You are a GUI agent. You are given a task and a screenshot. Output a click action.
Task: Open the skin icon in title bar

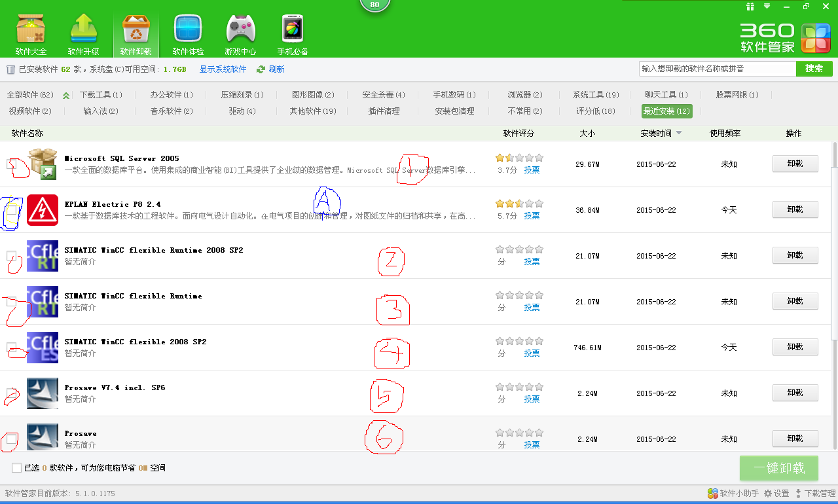750,7
